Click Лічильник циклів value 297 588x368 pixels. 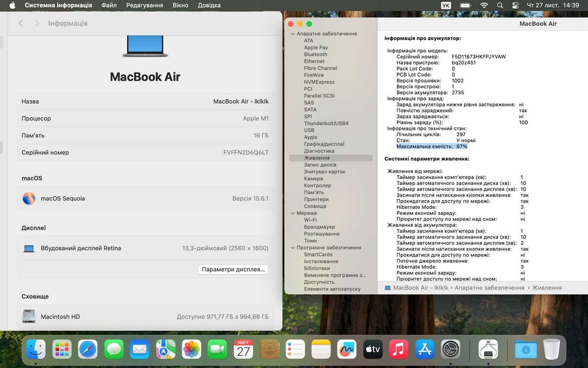point(461,134)
